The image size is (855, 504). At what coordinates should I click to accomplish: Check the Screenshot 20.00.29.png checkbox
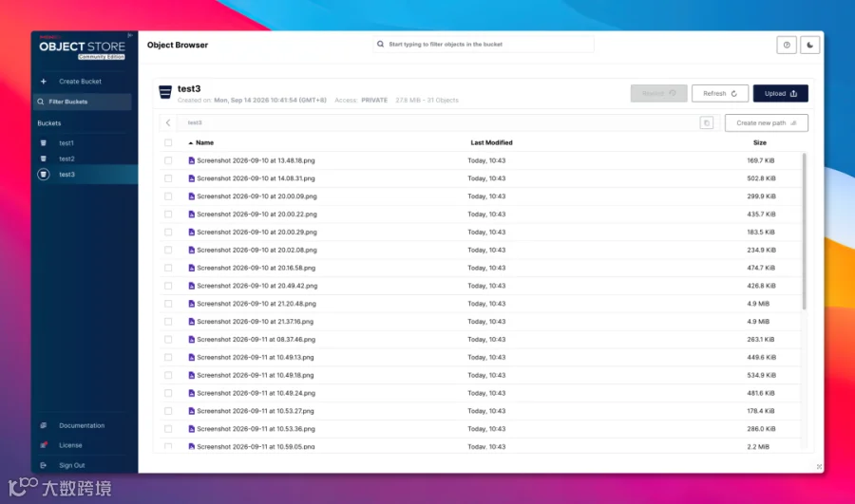coord(168,233)
